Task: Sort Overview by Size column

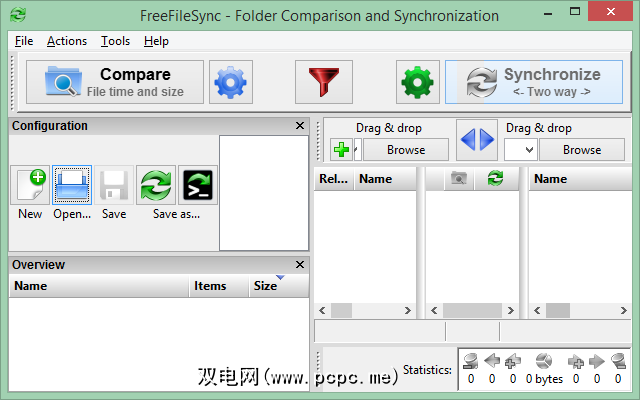Action: 279,286
